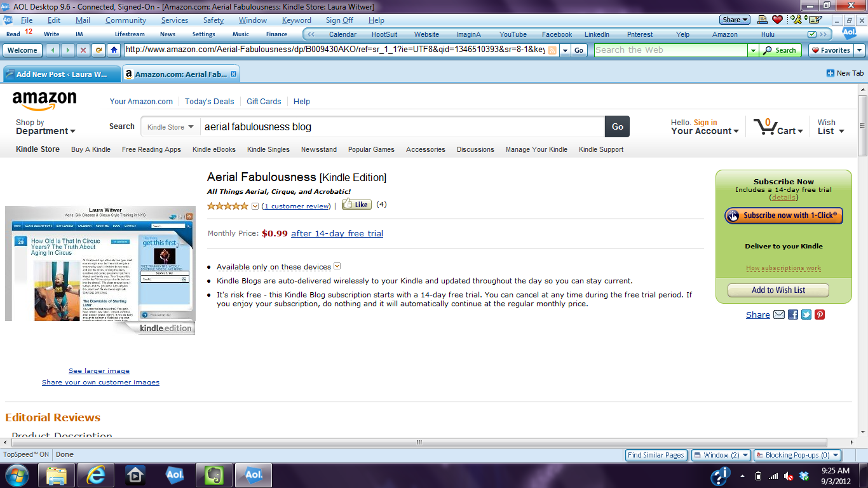Open the Mail menu
Image resolution: width=868 pixels, height=488 pixels.
tap(83, 20)
